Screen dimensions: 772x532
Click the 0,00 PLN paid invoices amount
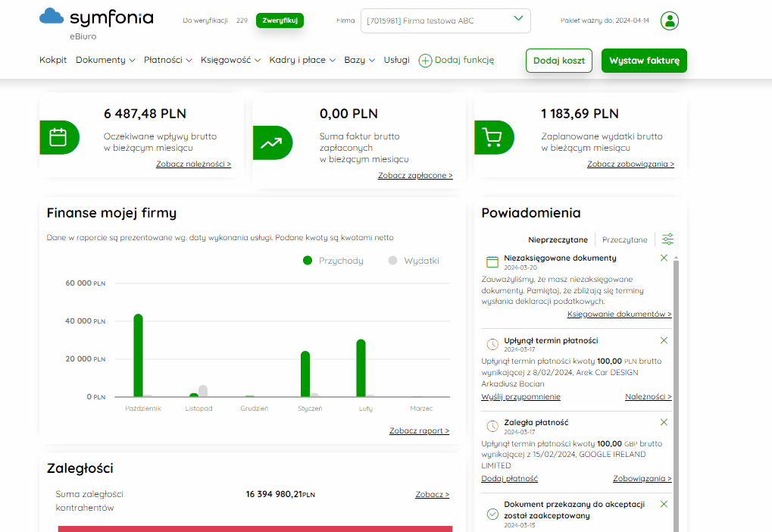(x=348, y=114)
